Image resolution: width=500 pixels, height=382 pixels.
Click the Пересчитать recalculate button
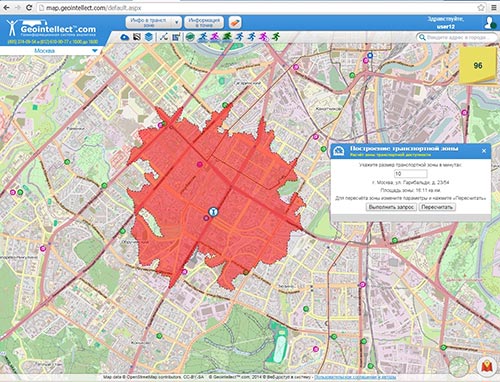click(x=437, y=207)
